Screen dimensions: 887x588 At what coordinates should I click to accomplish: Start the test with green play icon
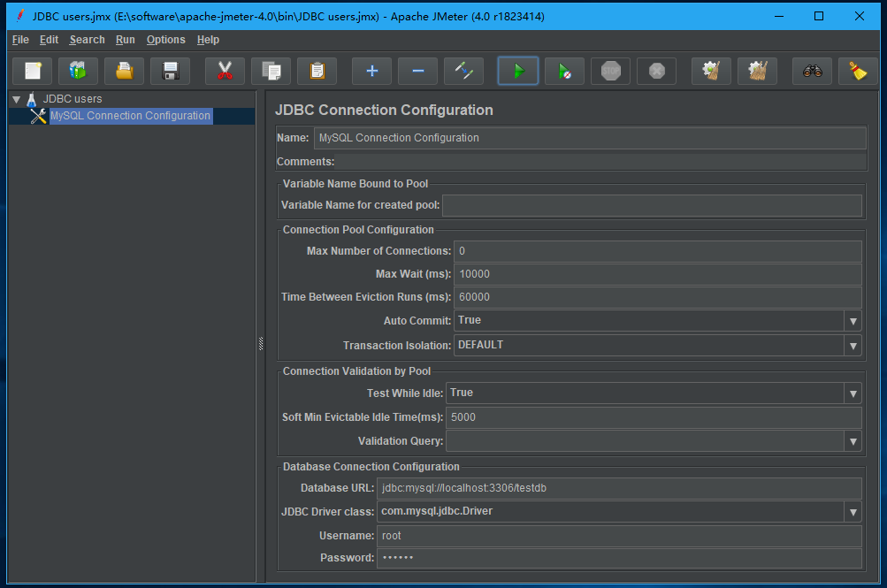518,71
